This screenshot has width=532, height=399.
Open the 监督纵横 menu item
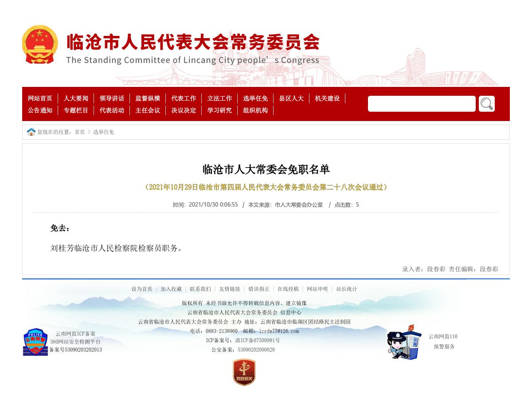click(147, 98)
